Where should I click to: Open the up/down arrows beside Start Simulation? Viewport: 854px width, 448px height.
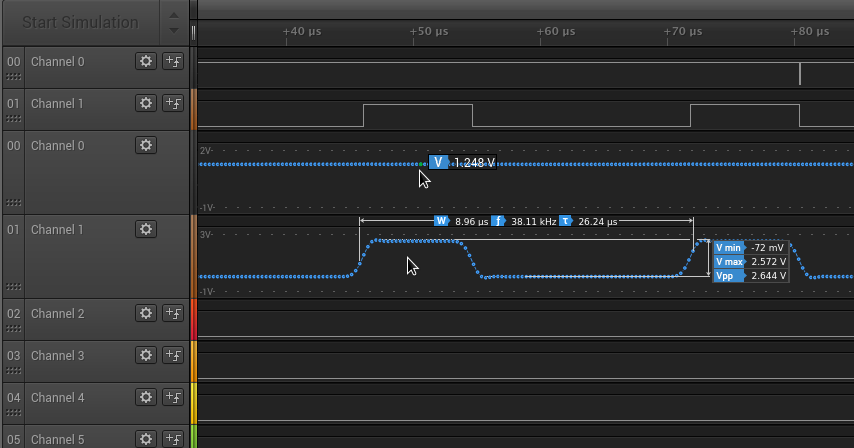pos(173,22)
